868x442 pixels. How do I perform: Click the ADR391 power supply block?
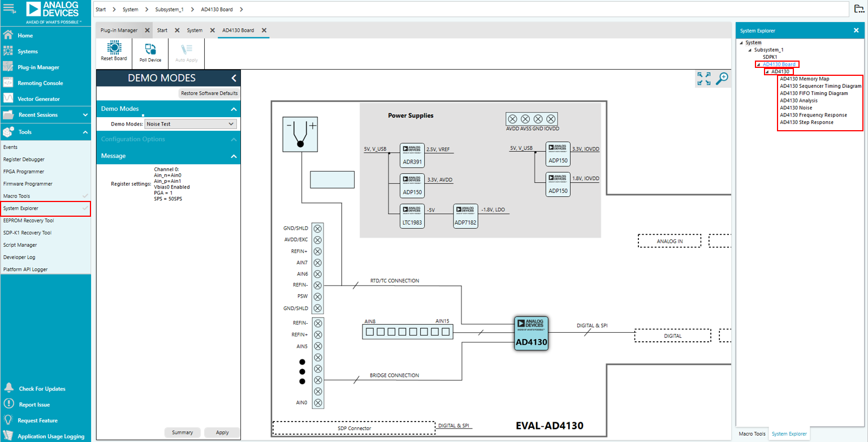[412, 157]
